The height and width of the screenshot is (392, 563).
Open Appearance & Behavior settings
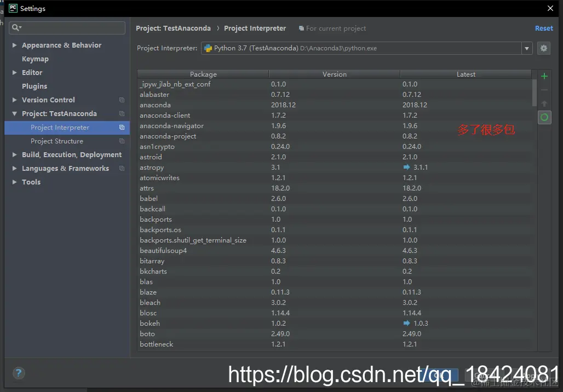tap(61, 45)
